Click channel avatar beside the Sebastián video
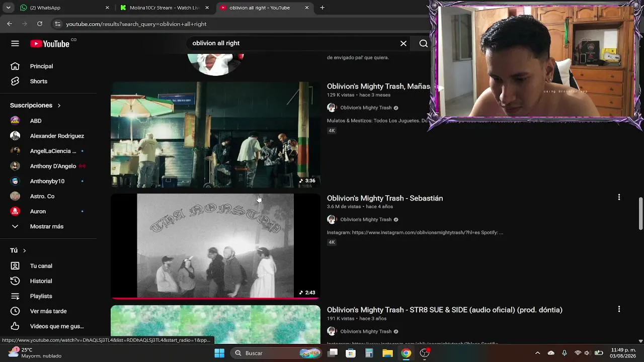Image resolution: width=644 pixels, height=362 pixels. (332, 219)
